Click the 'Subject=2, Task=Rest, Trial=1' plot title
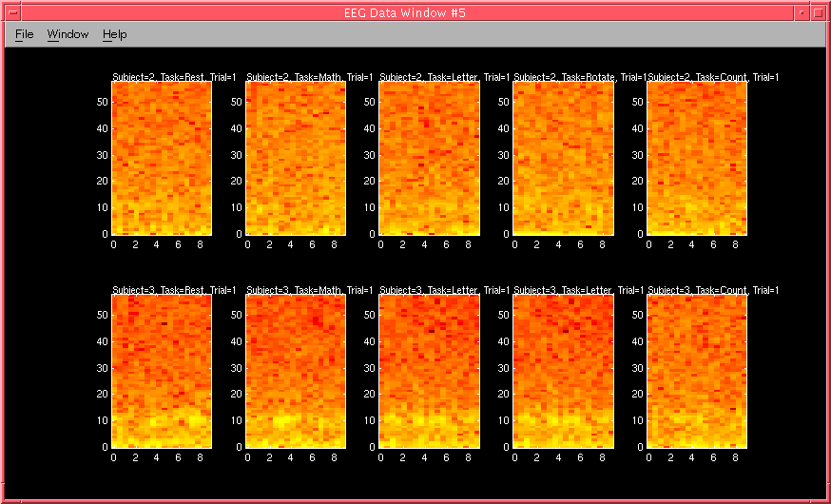The image size is (831, 504). [x=174, y=77]
